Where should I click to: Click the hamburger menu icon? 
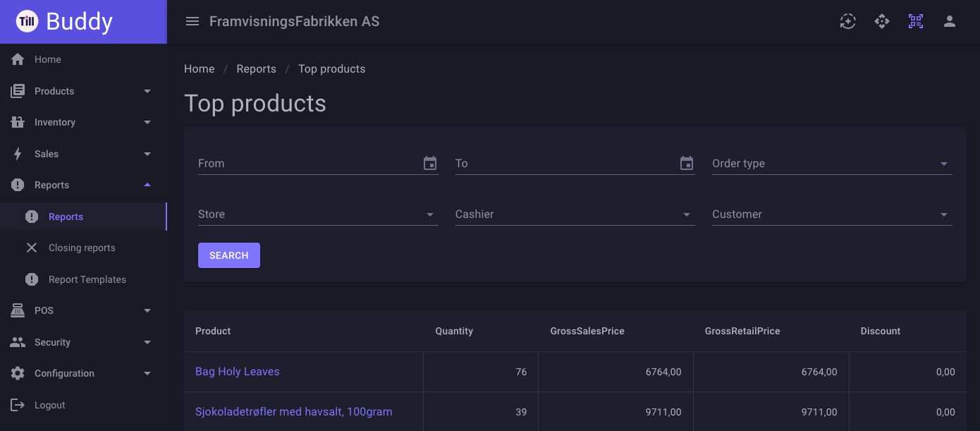point(192,21)
